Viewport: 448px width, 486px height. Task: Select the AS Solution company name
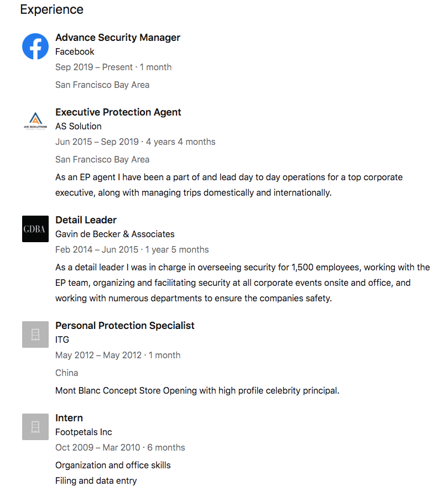tap(79, 127)
